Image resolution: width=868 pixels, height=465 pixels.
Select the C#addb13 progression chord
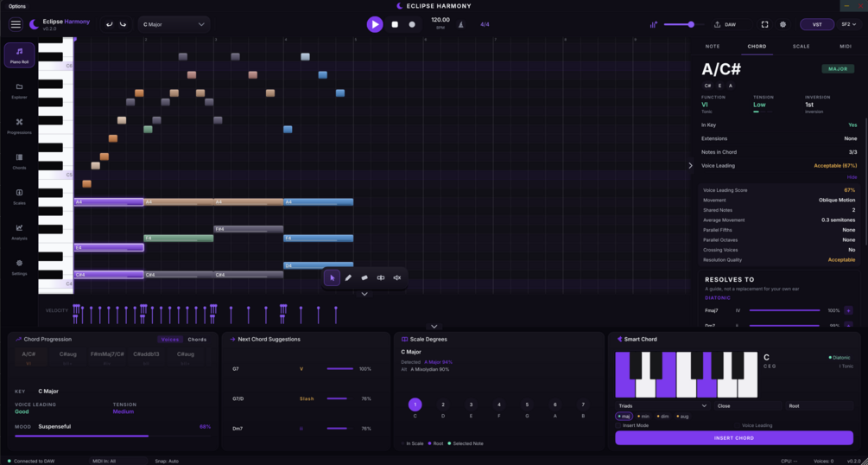coord(146,357)
